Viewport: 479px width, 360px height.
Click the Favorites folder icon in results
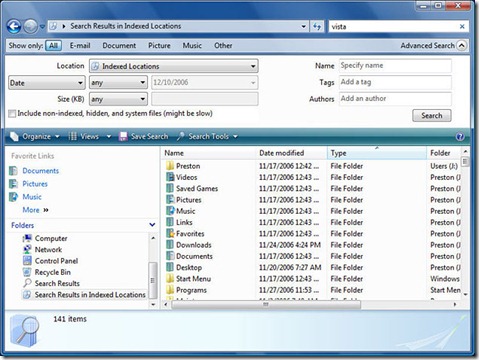(170, 233)
